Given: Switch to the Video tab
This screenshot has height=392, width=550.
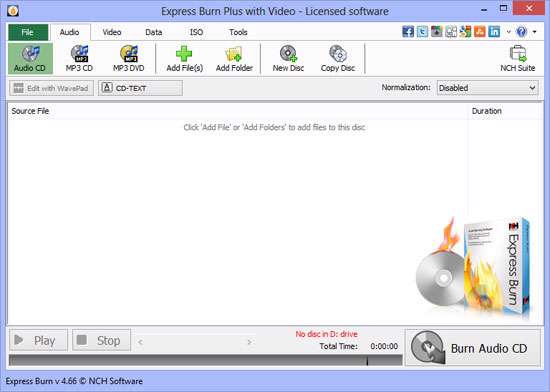Looking at the screenshot, I should [x=112, y=32].
